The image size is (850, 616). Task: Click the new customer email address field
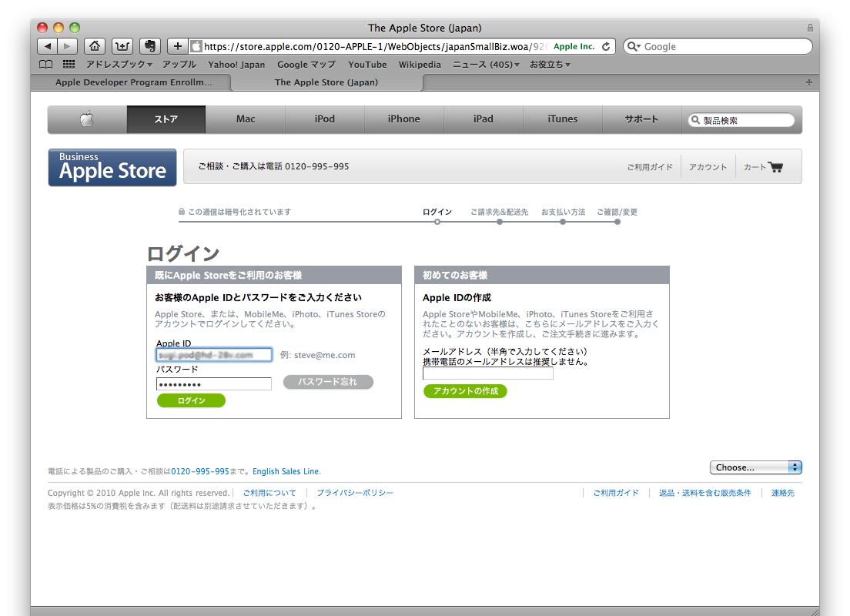click(x=487, y=373)
